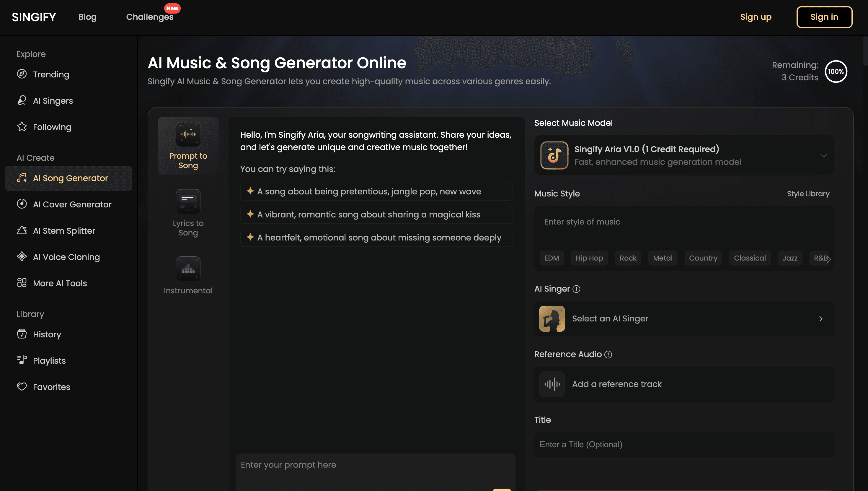Click the History icon in Library
This screenshot has width=868, height=491.
pos(22,334)
